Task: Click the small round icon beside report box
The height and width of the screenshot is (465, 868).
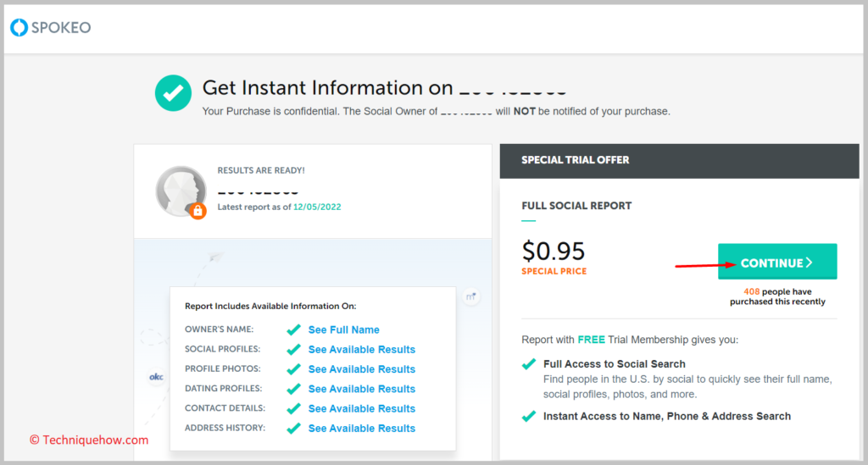Action: (x=471, y=296)
